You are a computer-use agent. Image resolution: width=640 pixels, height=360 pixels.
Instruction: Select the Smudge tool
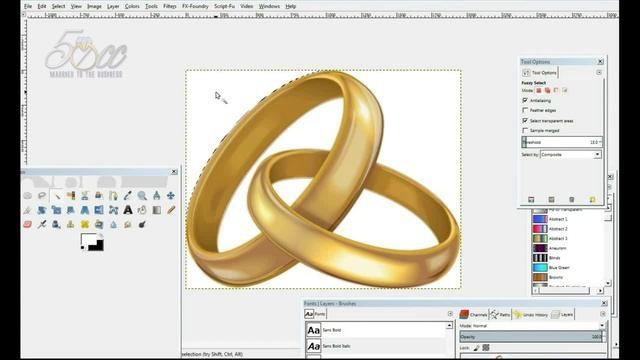pos(128,224)
